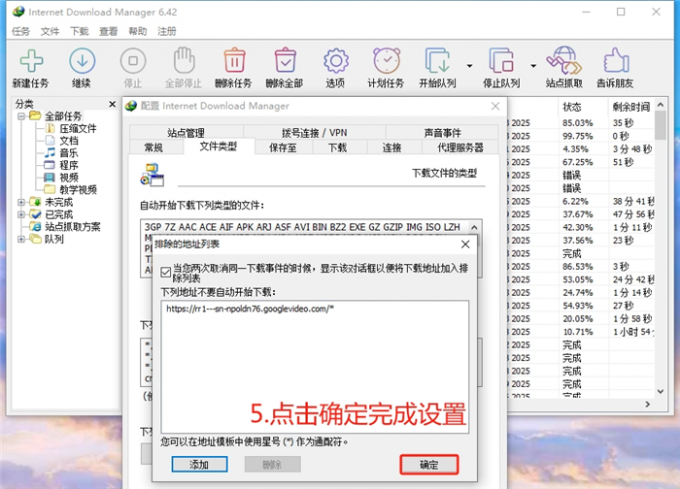Open the 帮助 menu
Screen dimensions: 680x489
click(137, 31)
